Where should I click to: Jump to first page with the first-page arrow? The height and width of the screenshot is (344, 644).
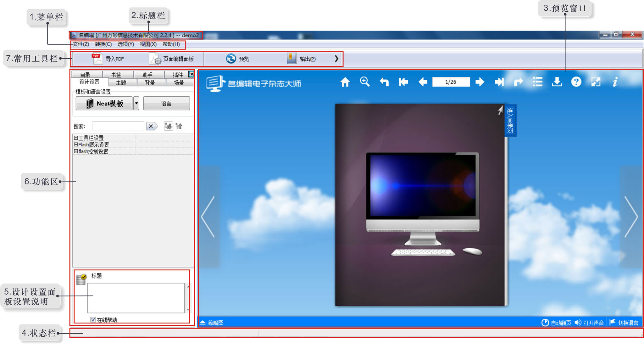point(403,82)
